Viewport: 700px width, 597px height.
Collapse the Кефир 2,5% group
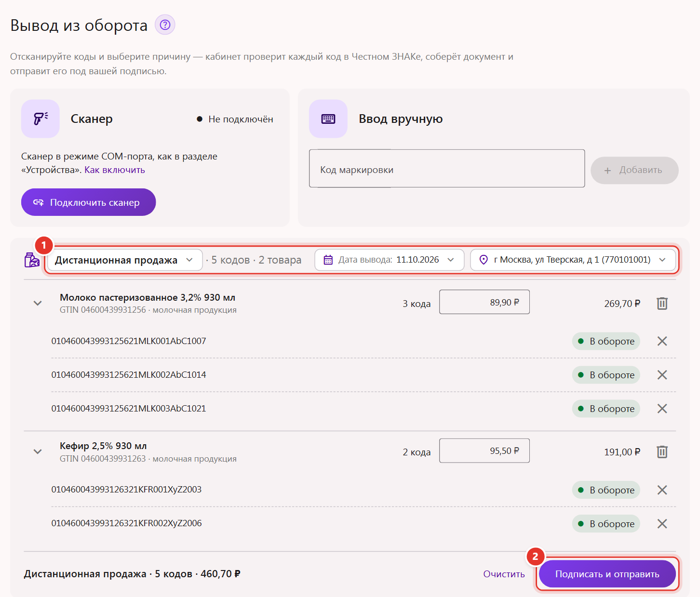[x=38, y=452]
